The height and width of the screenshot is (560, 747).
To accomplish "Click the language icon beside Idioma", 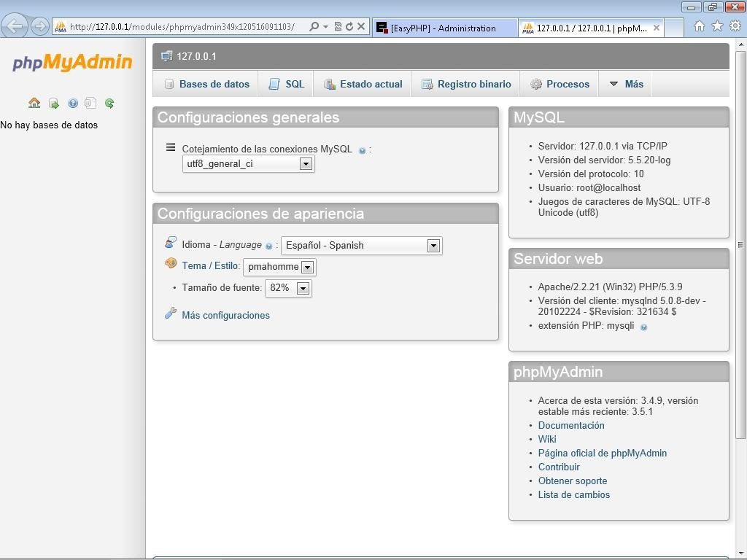I will [170, 242].
